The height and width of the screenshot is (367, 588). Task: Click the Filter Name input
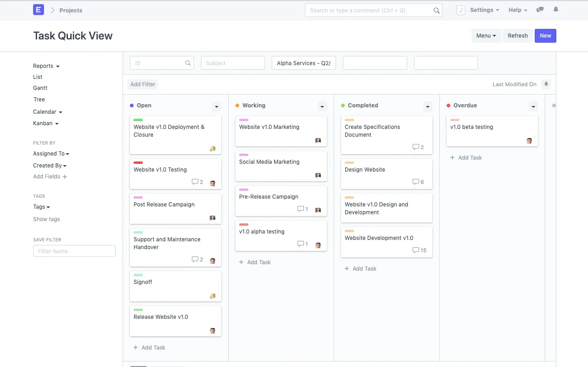[74, 251]
